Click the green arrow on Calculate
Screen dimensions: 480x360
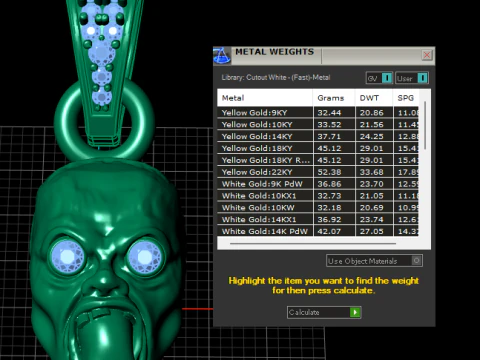[355, 312]
